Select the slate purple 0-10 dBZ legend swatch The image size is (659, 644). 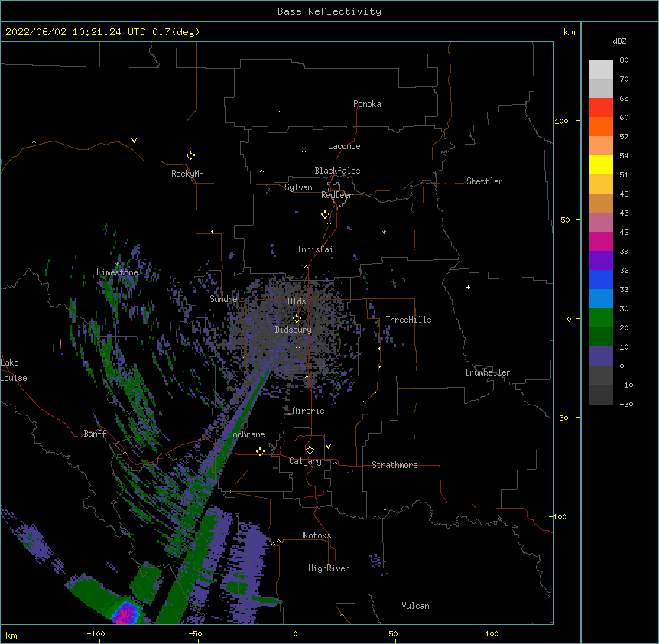[x=601, y=356]
